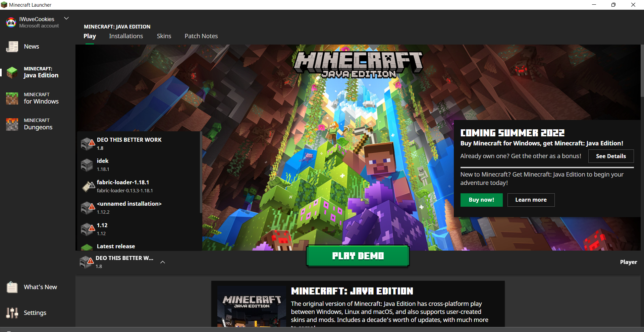Screen dimensions: 644x332
Task: Switch to the Installations tab
Action: click(x=126, y=36)
